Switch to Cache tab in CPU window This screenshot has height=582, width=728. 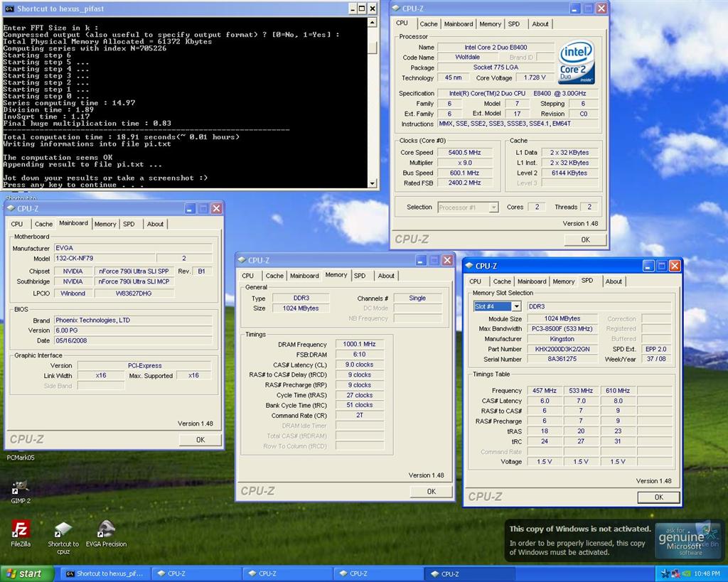pos(429,24)
